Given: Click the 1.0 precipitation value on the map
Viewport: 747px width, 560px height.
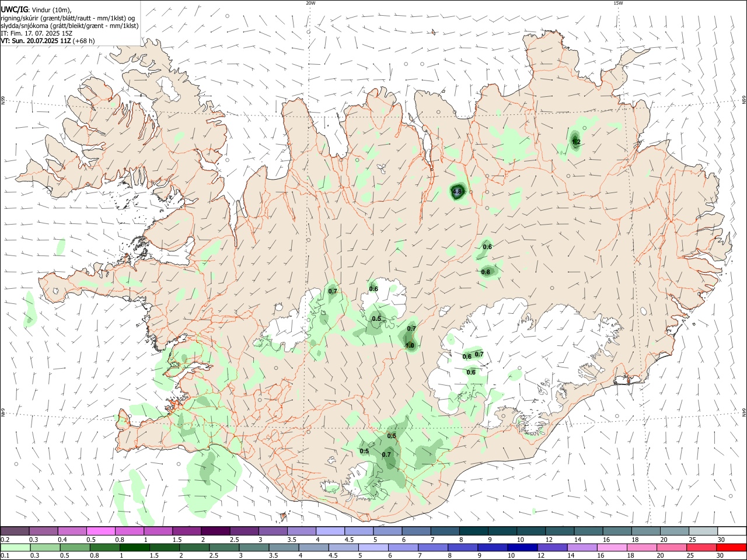Looking at the screenshot, I should 410,345.
